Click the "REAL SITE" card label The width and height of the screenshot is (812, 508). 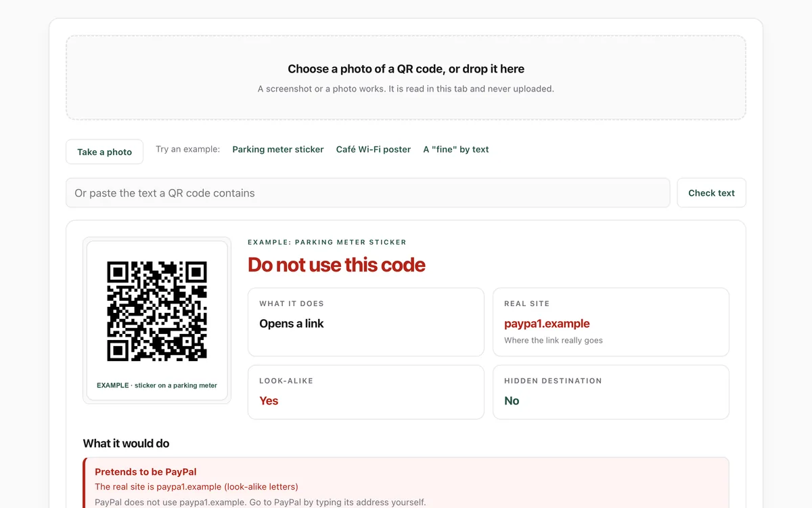(526, 303)
